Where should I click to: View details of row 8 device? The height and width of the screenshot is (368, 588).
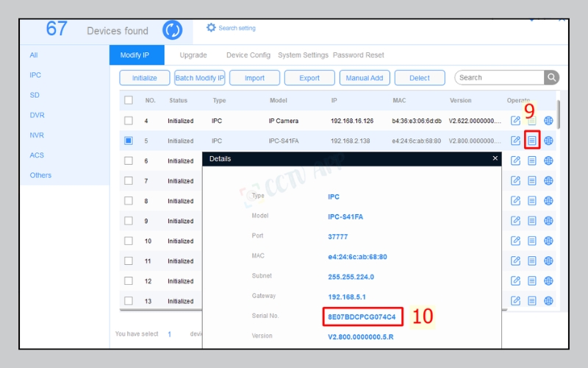coord(531,200)
